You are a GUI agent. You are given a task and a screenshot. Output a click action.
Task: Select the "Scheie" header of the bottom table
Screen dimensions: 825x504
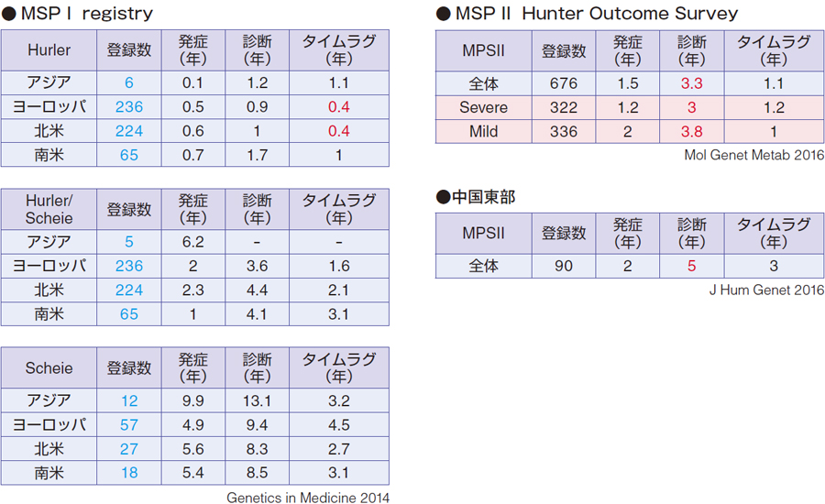click(x=49, y=368)
